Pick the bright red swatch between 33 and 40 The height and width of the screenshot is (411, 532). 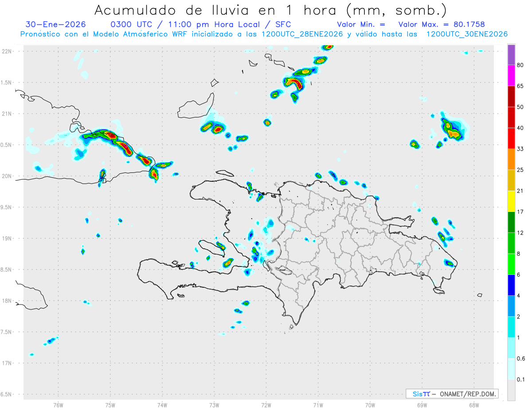coord(511,138)
